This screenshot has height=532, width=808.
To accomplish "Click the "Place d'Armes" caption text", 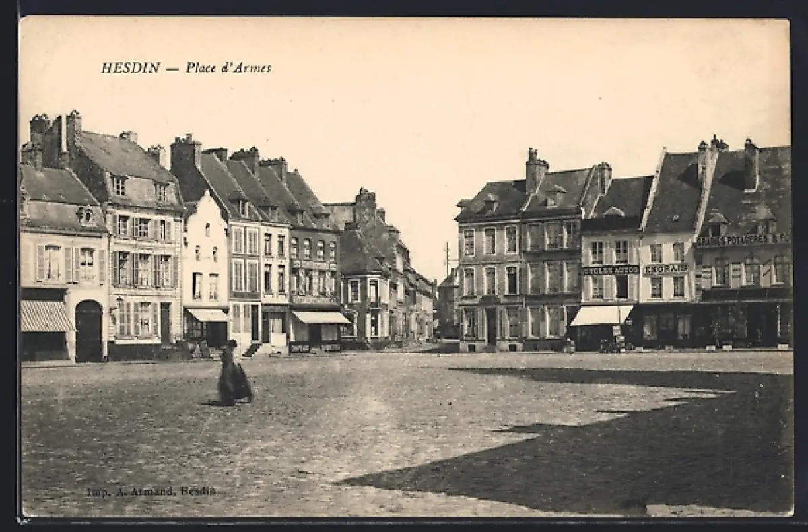I will pos(228,68).
